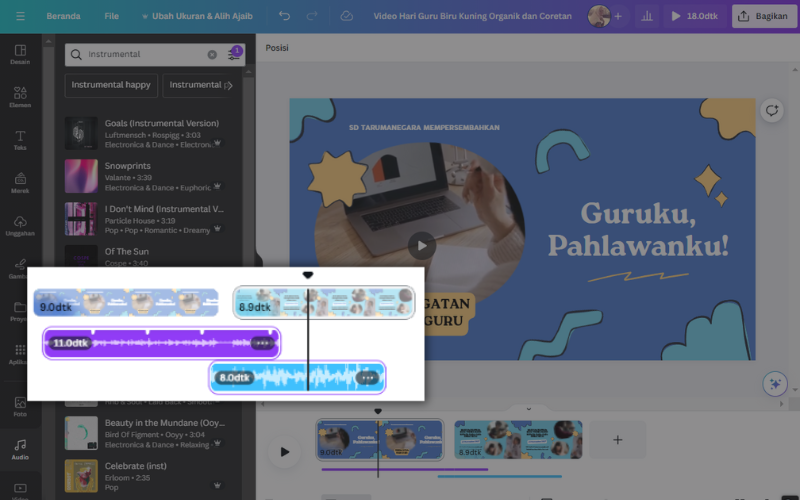Open the Teks sidebar tab
This screenshot has height=500, width=800.
[20, 140]
